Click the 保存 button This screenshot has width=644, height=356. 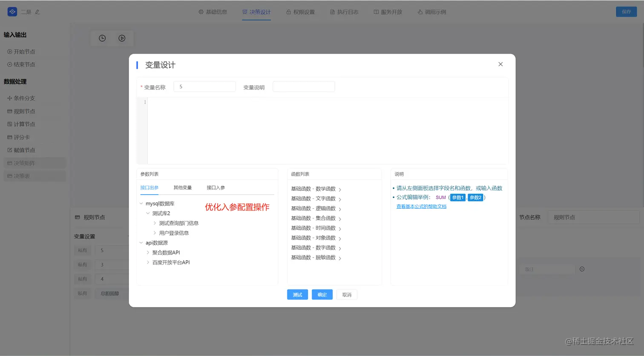[626, 11]
